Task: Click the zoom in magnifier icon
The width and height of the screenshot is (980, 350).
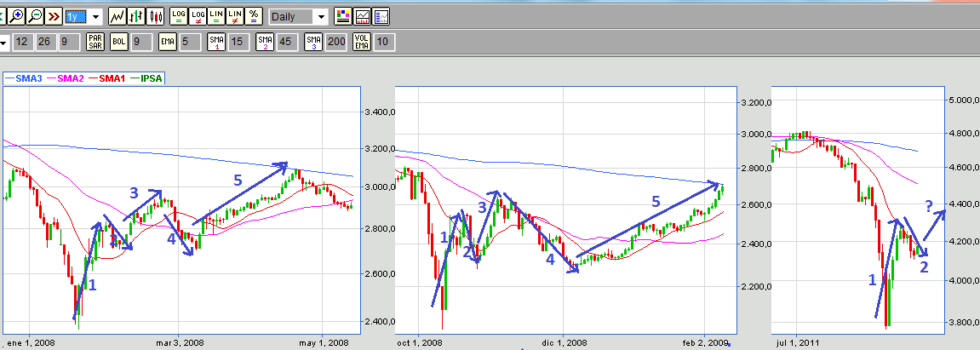Action: click(15, 15)
